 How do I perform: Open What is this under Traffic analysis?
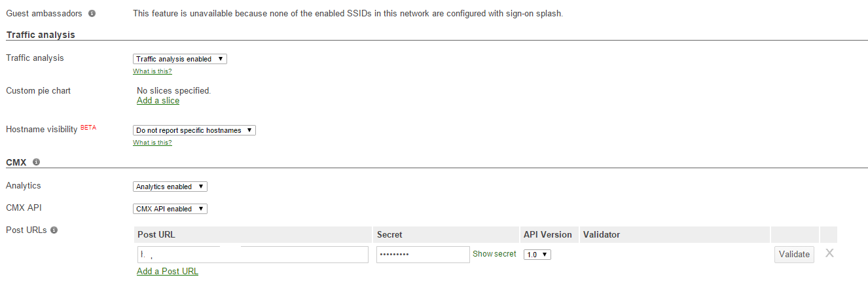152,71
